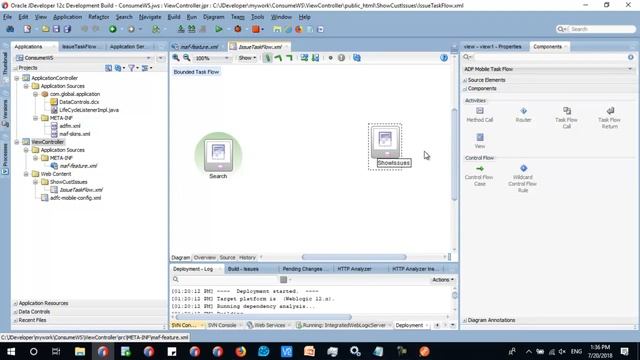
Task: Click the Rebuild project icon
Action: tap(191, 29)
